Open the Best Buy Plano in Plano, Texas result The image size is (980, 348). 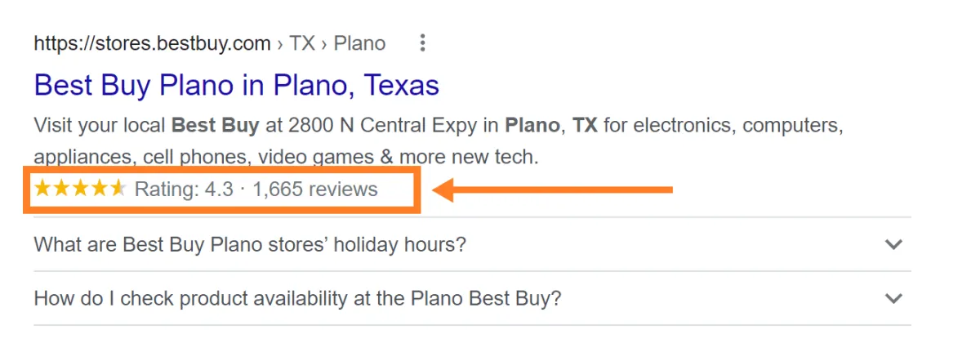click(x=237, y=85)
